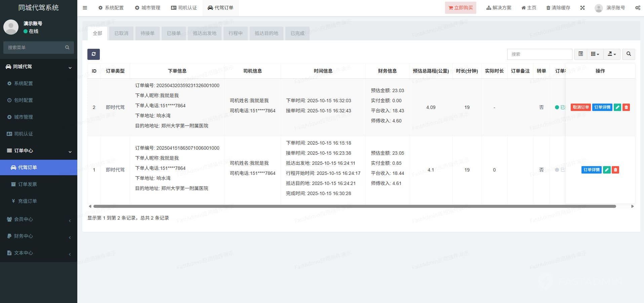644x303 pixels.
Task: Click 清除缓存 to clear cache
Action: pyautogui.click(x=558, y=8)
